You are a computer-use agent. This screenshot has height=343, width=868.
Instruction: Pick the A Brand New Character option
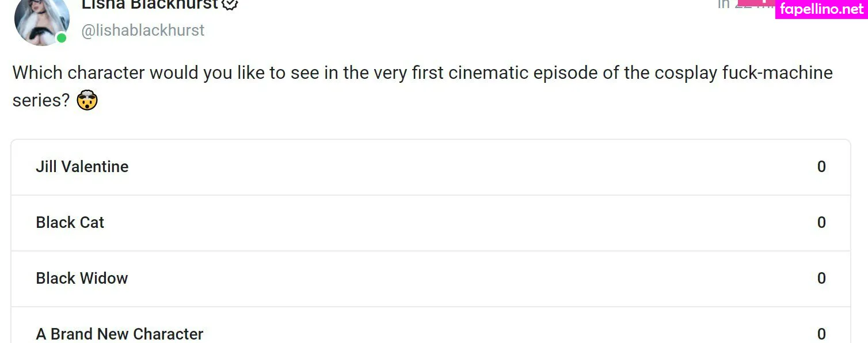tap(120, 334)
